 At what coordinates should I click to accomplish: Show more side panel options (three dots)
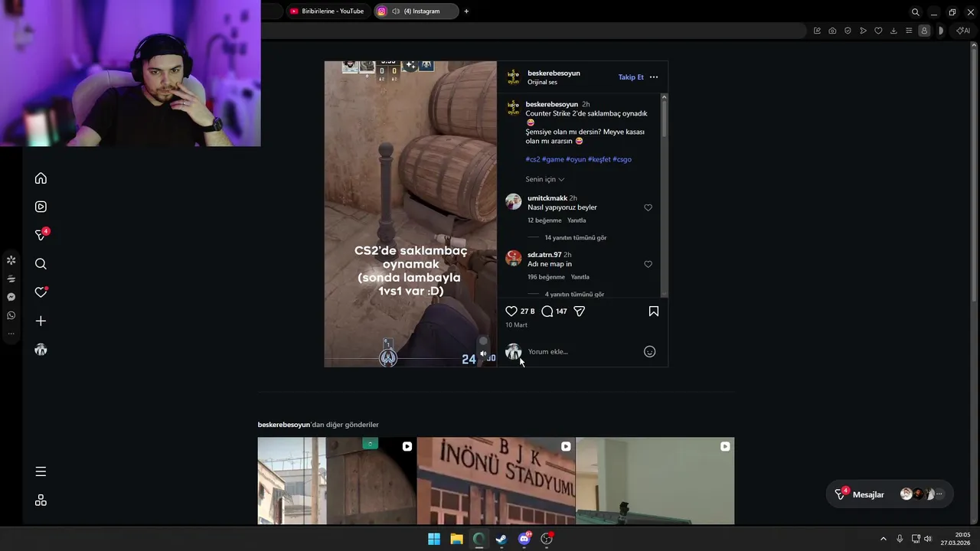pyautogui.click(x=11, y=334)
